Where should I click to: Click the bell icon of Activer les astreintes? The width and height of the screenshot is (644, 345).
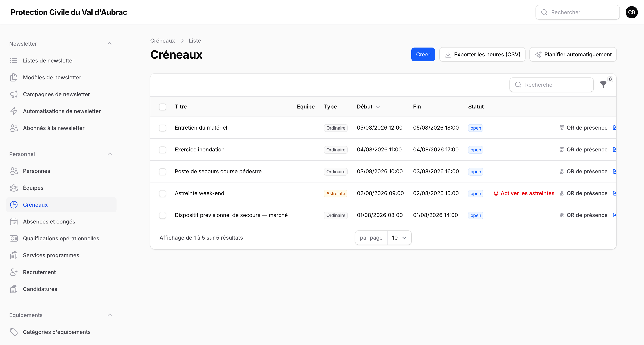pyautogui.click(x=496, y=193)
